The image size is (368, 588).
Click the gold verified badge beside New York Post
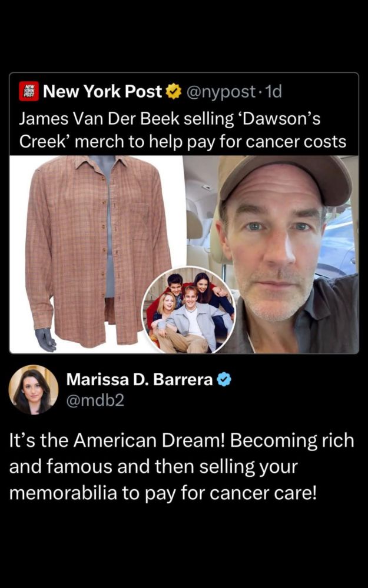click(x=174, y=92)
